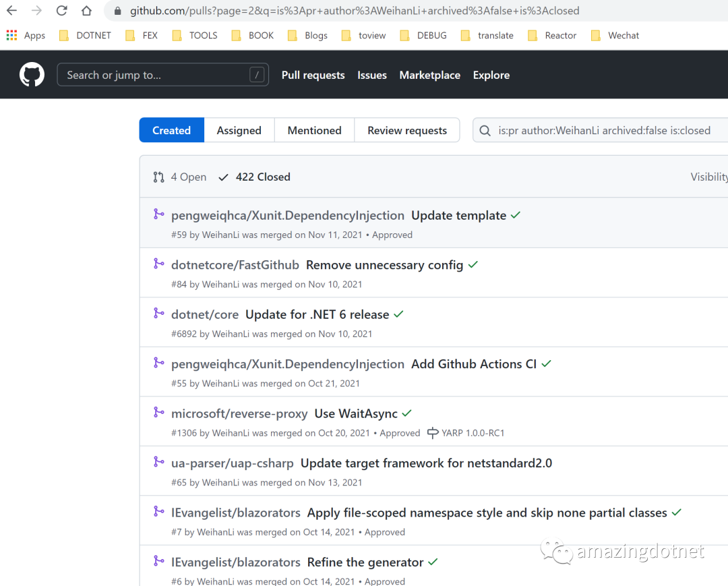
Task: Click merged icon for file-scoped namespace PR
Action: [159, 512]
